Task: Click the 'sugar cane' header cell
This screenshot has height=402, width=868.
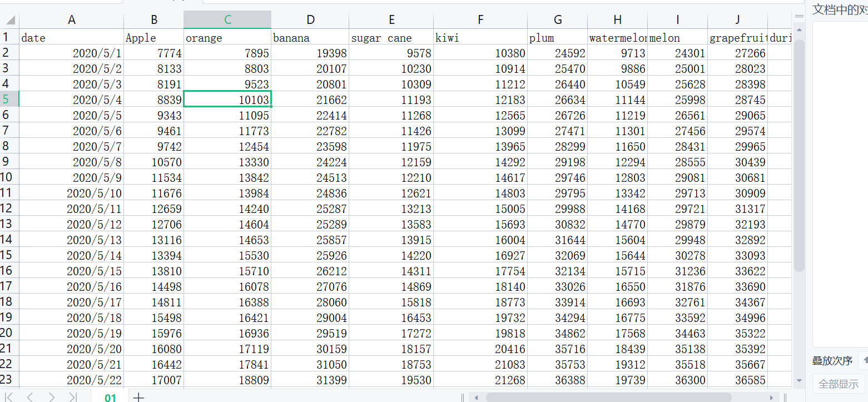Action: point(391,37)
